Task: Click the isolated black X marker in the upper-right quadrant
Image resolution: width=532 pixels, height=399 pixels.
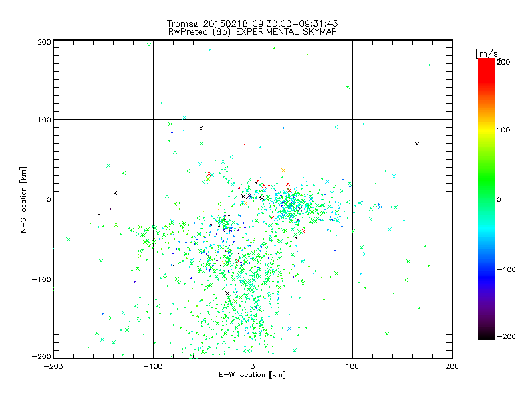Action: tap(417, 144)
